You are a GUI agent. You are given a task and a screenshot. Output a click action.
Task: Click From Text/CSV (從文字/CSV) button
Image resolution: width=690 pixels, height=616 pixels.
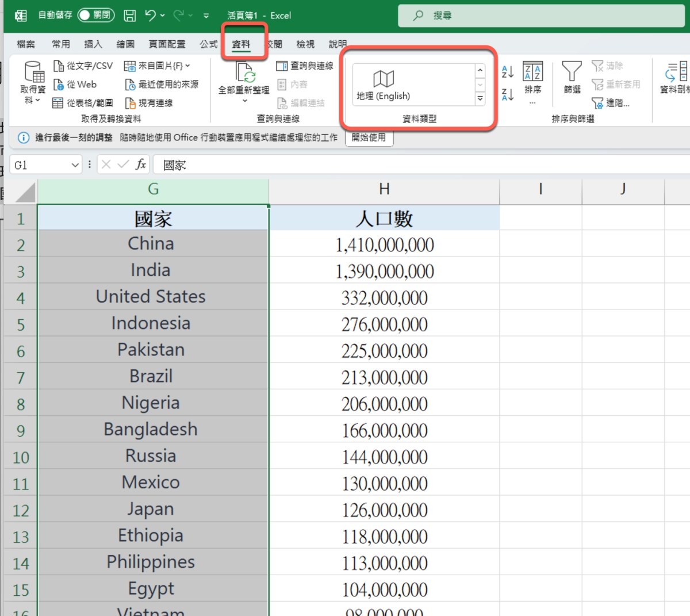pos(83,66)
